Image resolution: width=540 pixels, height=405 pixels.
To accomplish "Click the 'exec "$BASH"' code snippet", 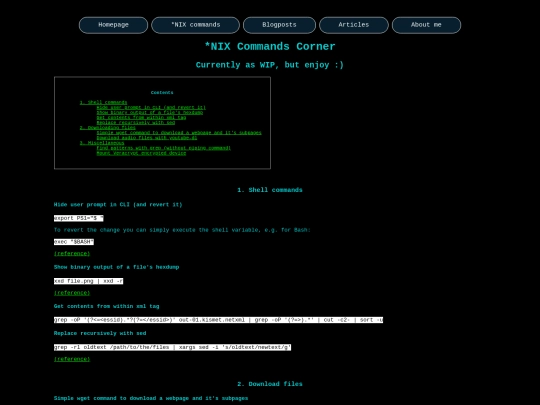I will 74,242.
